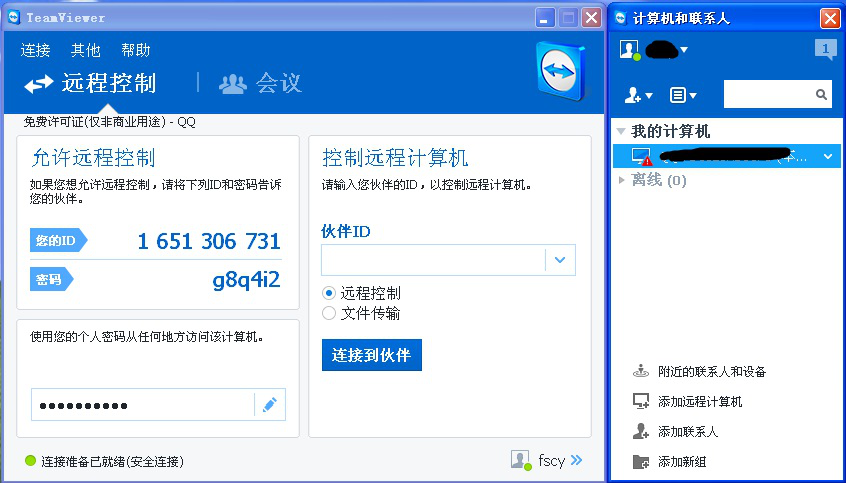Screen dimensions: 846x483
Task: Minimize the TeamViewer window
Action: click(544, 18)
